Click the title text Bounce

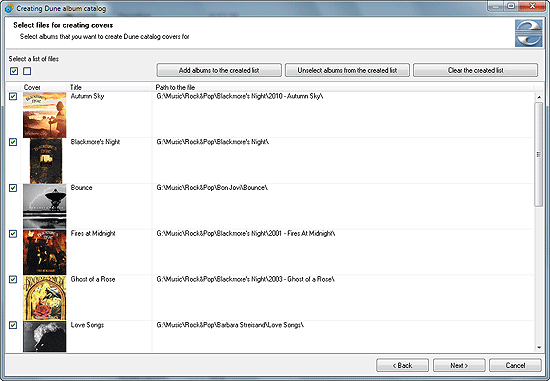(x=81, y=188)
